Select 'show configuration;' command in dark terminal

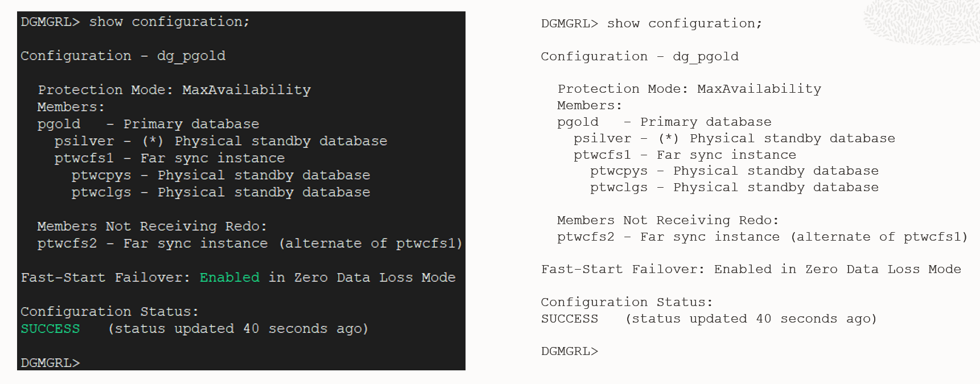pyautogui.click(x=169, y=22)
